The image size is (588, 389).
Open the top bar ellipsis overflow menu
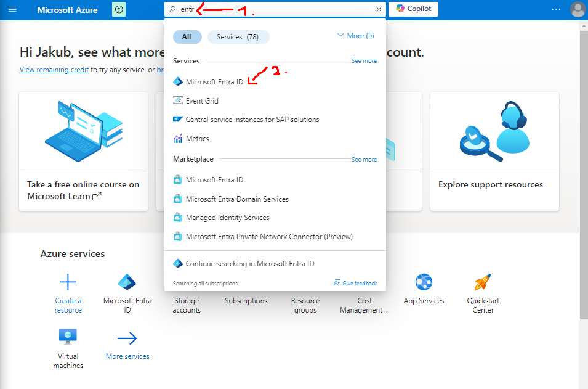(x=556, y=9)
